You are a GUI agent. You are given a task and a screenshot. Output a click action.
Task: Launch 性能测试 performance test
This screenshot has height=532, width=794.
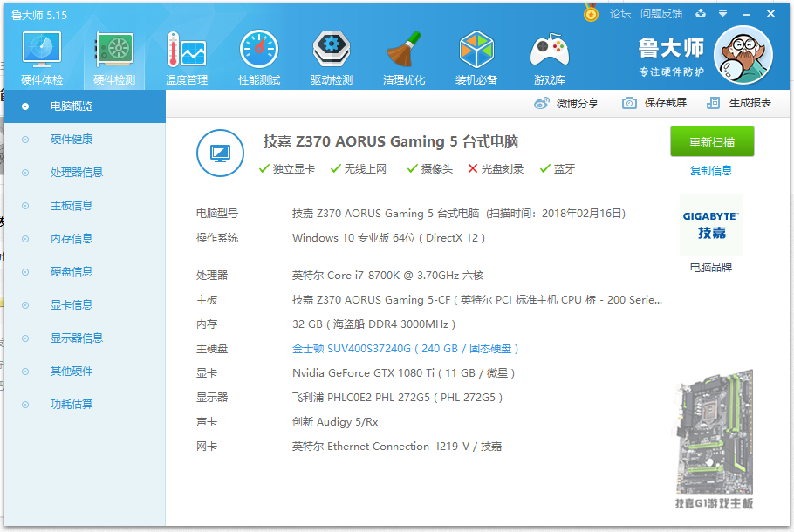tap(259, 58)
